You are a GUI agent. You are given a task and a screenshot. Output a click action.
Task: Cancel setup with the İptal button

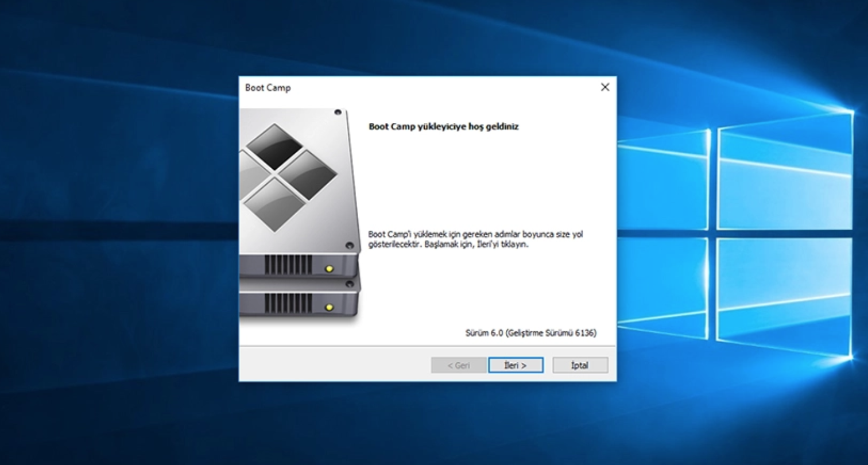coord(580,365)
